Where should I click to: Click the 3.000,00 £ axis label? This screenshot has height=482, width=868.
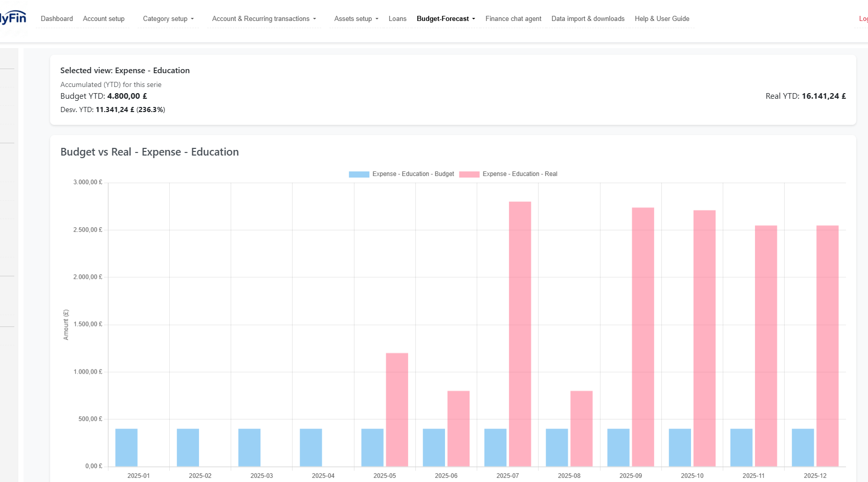coord(88,182)
